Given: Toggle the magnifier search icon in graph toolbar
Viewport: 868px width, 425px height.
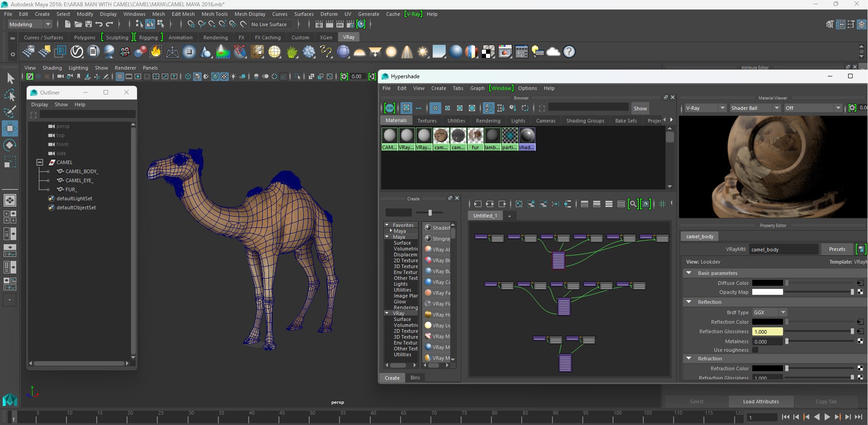Looking at the screenshot, I should [x=633, y=204].
